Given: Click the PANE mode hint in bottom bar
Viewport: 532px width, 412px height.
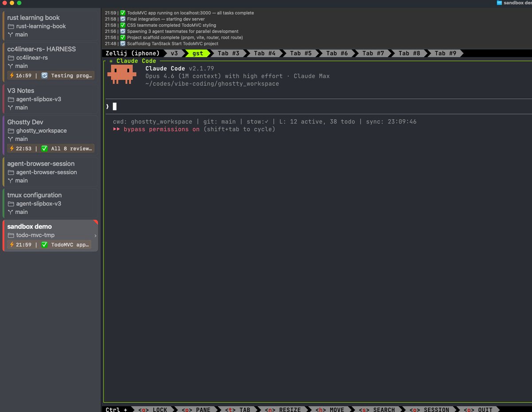Looking at the screenshot, I should coord(196,410).
